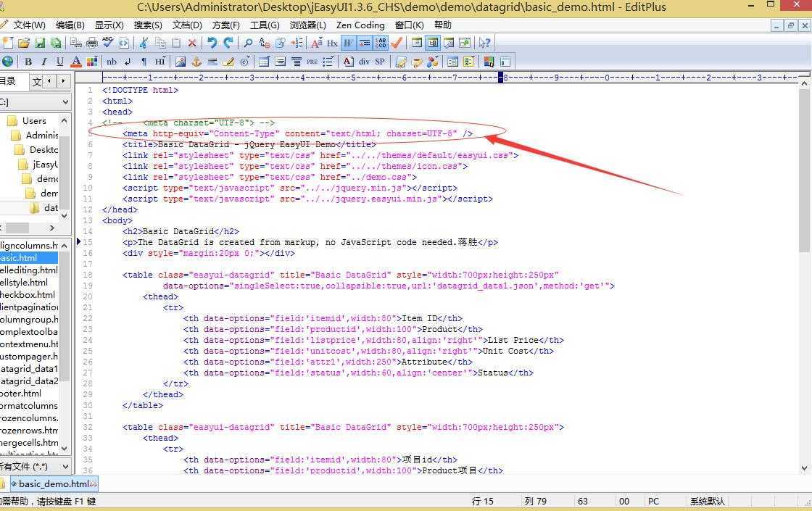Insert div tag icon
Image resolution: width=812 pixels, height=511 pixels.
pos(364,62)
